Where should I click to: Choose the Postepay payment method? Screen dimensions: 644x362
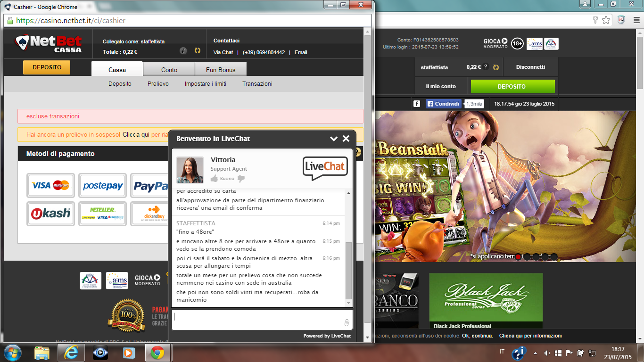point(102,186)
